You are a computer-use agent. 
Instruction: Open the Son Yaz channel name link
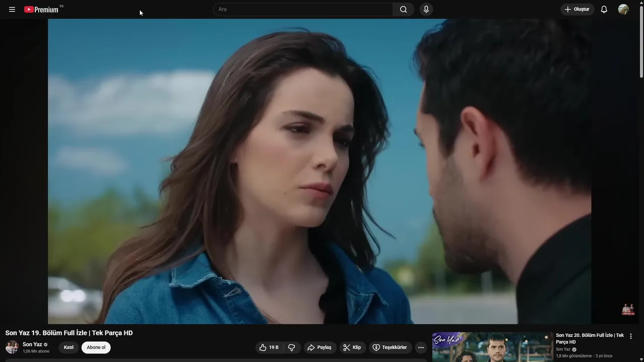[32, 344]
